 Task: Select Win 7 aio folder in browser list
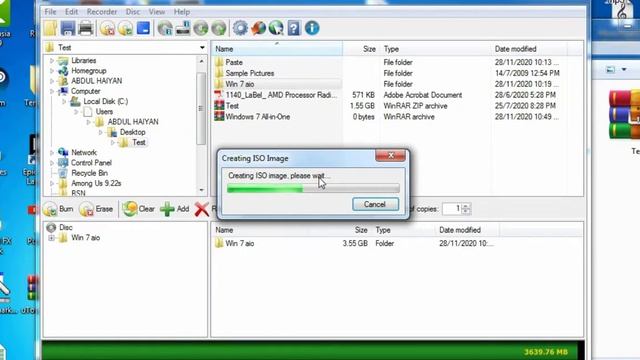pos(240,84)
